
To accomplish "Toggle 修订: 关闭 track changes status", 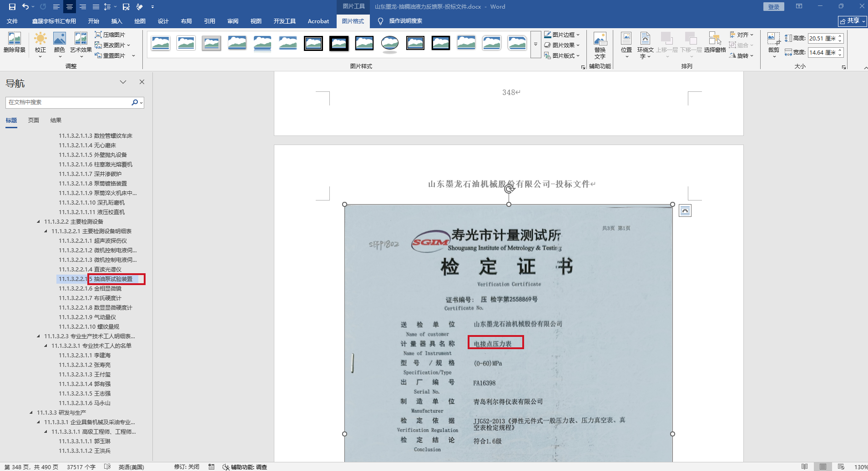I will tap(187, 467).
